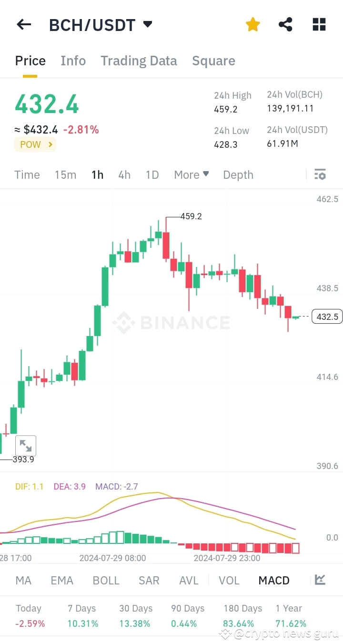Apply the BOLL indicator
Image resolution: width=343 pixels, height=644 pixels.
[106, 580]
